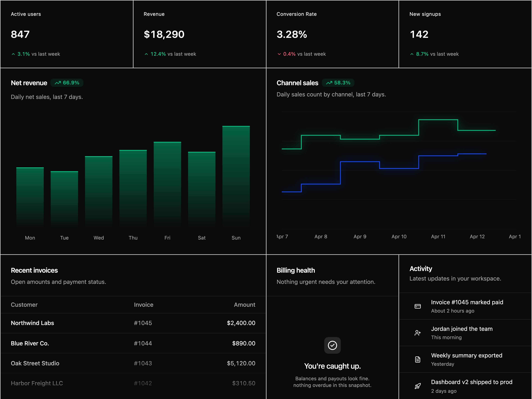Image resolution: width=532 pixels, height=399 pixels.
Task: Click the $890.00 amount
Action: coord(244,343)
